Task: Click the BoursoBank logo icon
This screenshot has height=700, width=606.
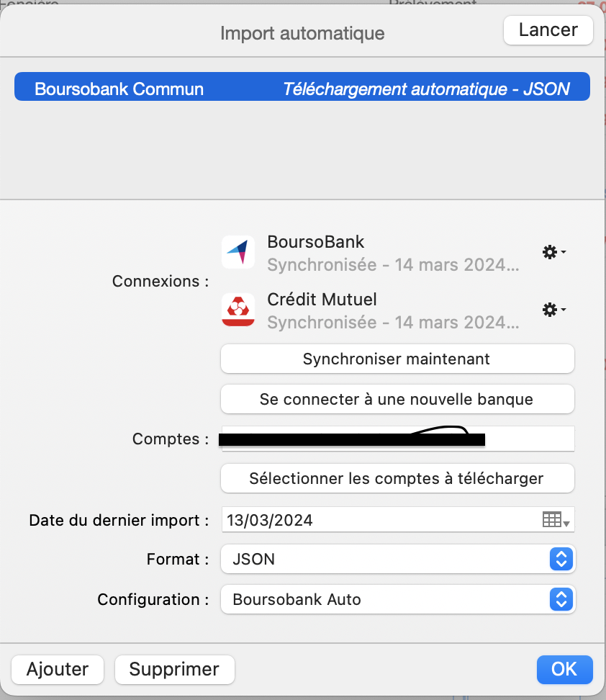Action: pyautogui.click(x=238, y=252)
